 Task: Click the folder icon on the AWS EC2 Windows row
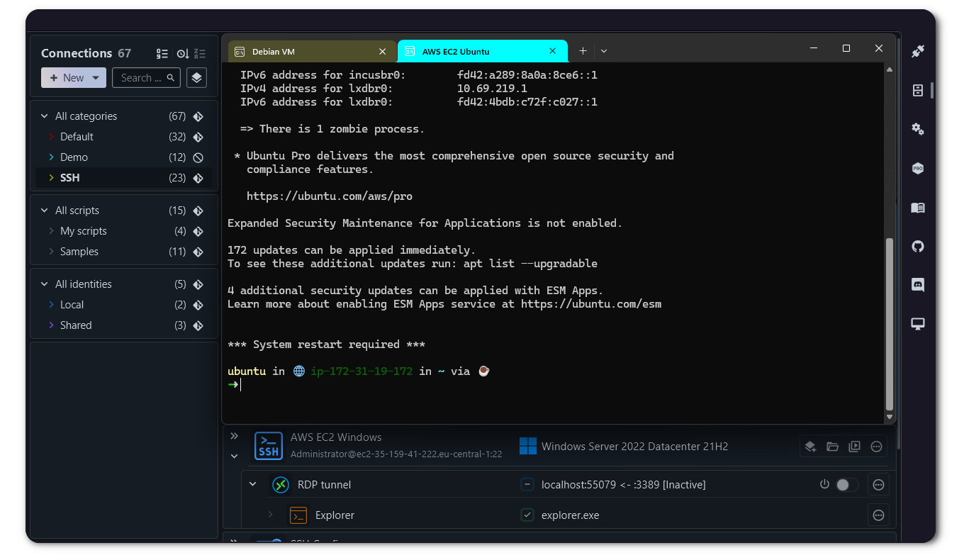pos(832,447)
